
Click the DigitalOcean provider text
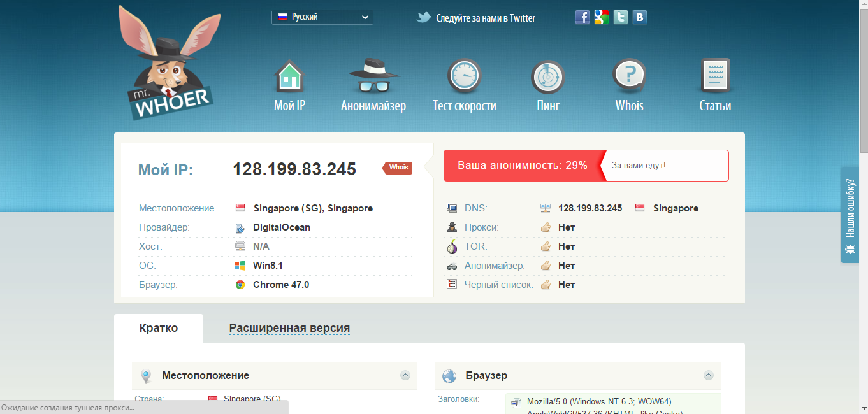[282, 227]
